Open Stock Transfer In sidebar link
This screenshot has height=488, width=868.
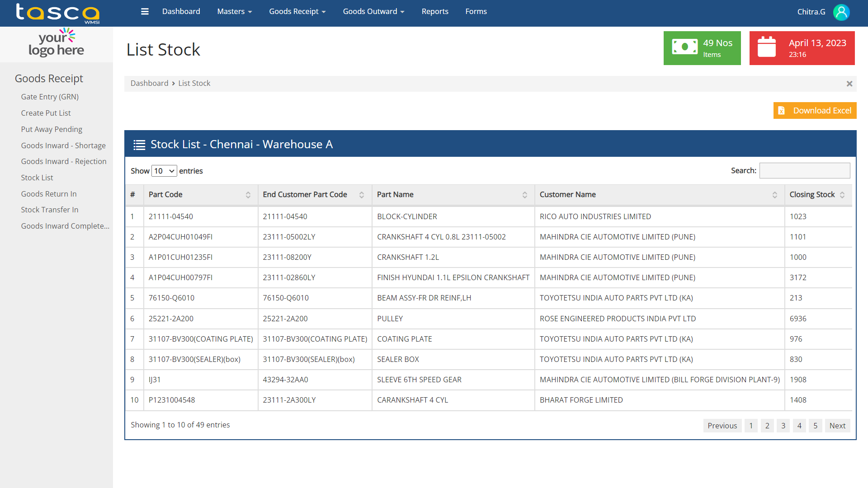coord(50,210)
